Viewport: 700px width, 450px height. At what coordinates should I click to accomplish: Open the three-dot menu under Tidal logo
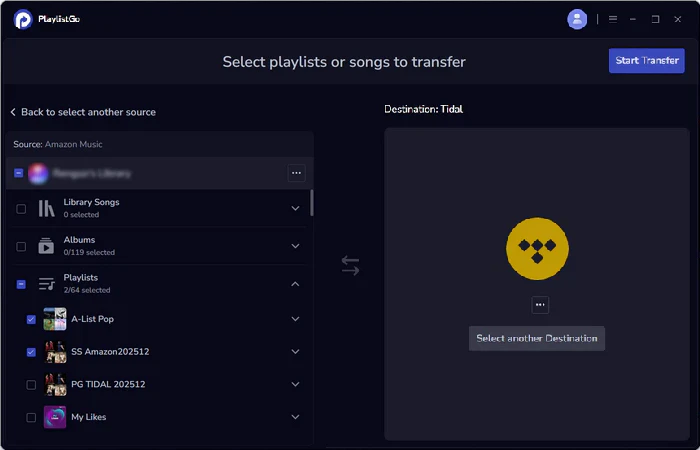point(540,305)
